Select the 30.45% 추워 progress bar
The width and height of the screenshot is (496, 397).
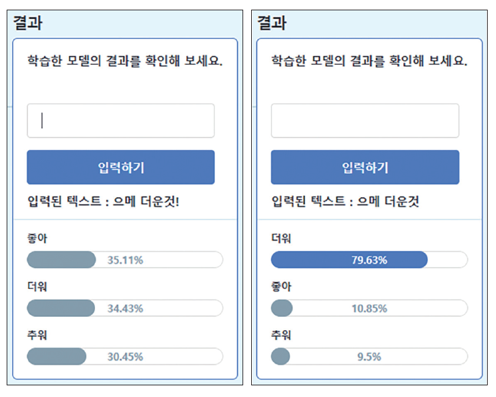point(125,356)
